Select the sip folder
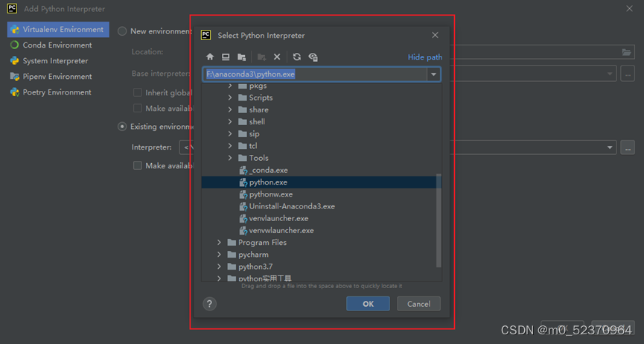Viewport: 644px width, 344px height. (254, 133)
